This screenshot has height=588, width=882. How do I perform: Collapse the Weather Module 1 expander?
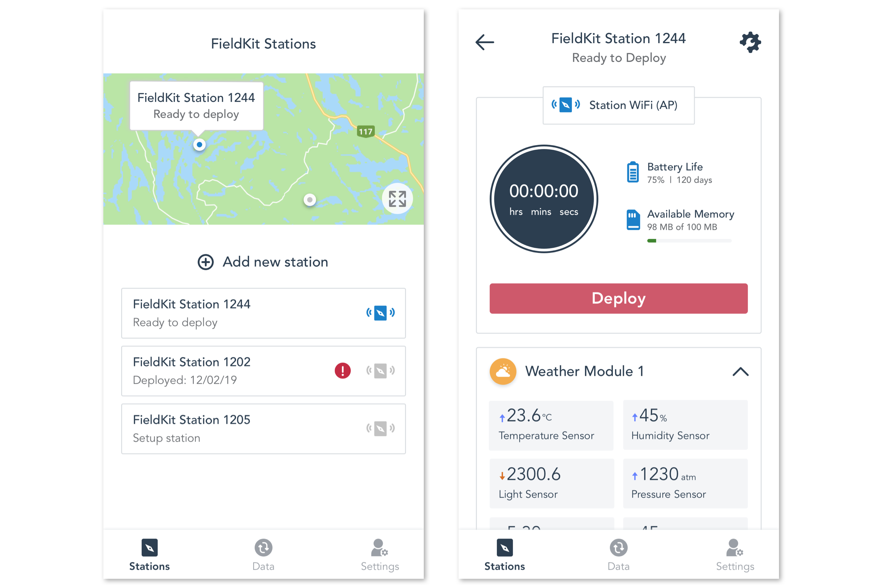click(740, 371)
